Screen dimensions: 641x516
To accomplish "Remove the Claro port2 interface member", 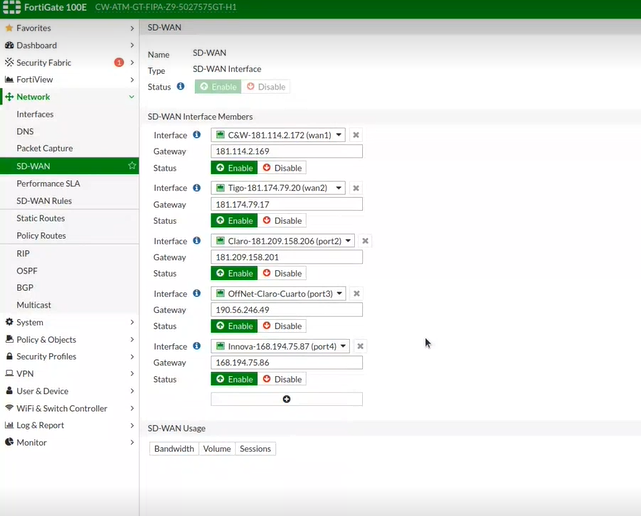I will pyautogui.click(x=365, y=241).
